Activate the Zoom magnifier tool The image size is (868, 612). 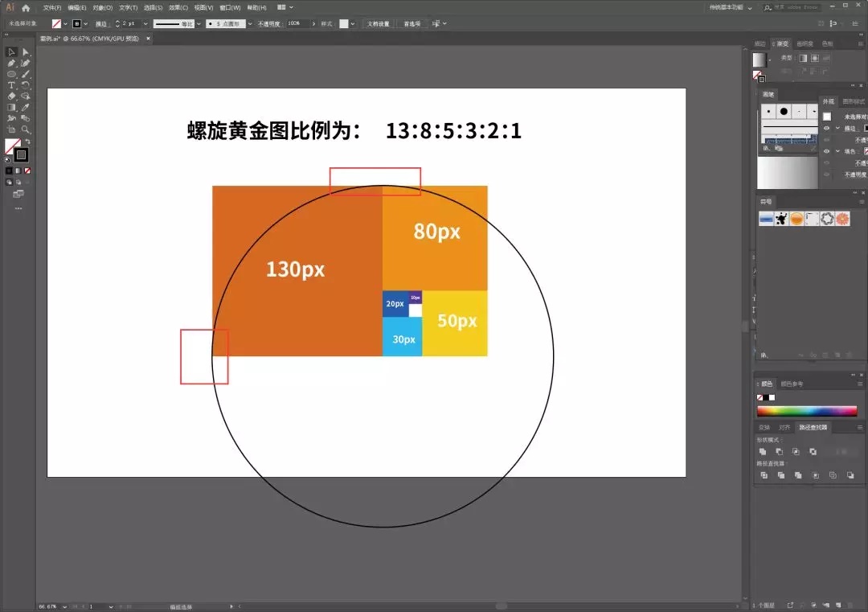26,129
